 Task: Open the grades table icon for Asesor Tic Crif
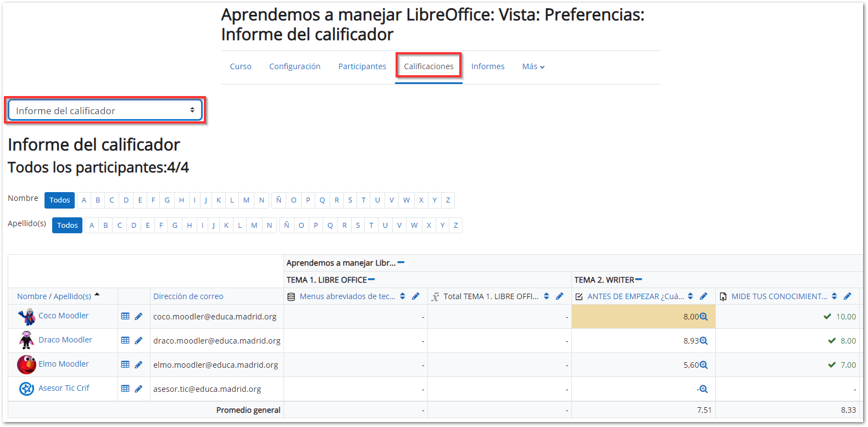pyautogui.click(x=125, y=389)
